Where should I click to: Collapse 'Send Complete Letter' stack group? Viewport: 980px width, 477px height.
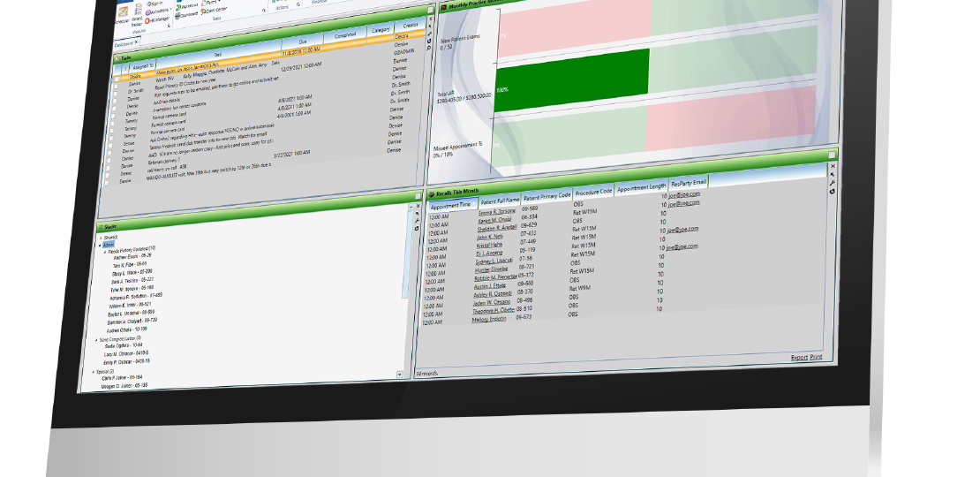pos(97,340)
